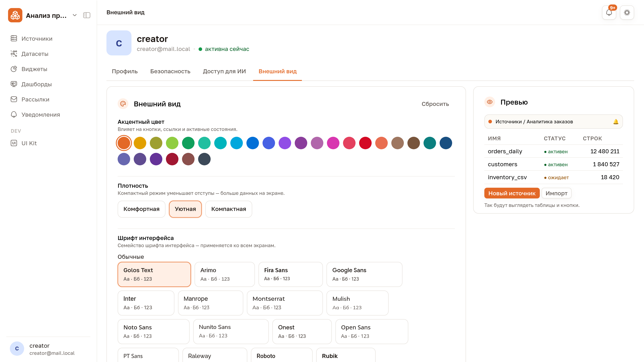644x362 pixels.
Task: Click the СТРОК column header
Action: 592,138
